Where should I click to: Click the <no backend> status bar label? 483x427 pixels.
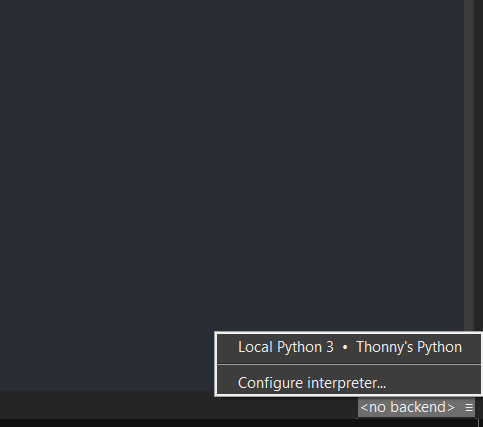coord(407,407)
